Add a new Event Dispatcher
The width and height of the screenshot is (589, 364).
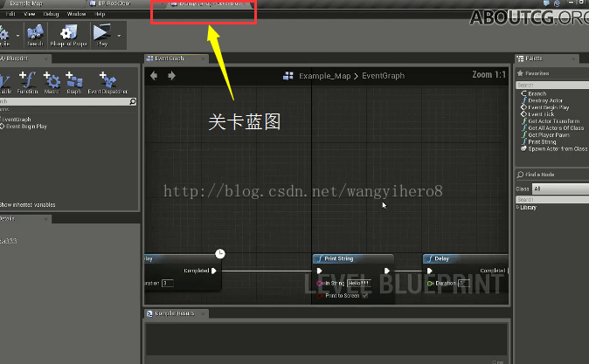pyautogui.click(x=107, y=83)
